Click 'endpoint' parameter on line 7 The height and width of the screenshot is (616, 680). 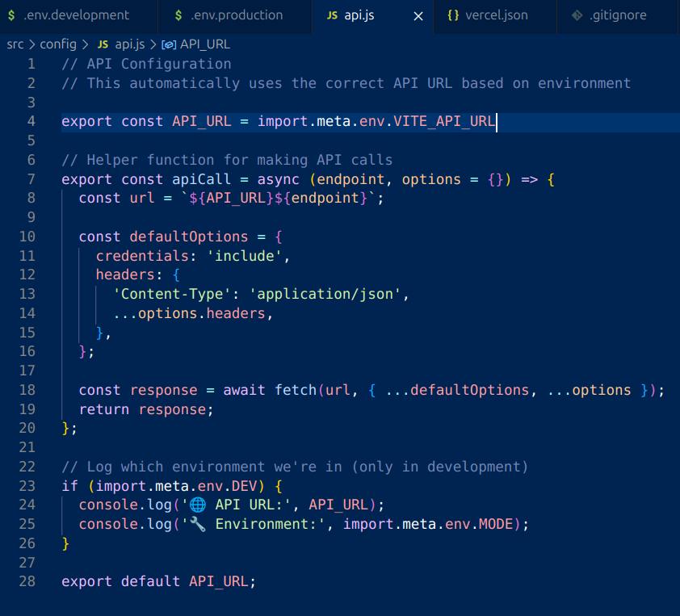(350, 179)
